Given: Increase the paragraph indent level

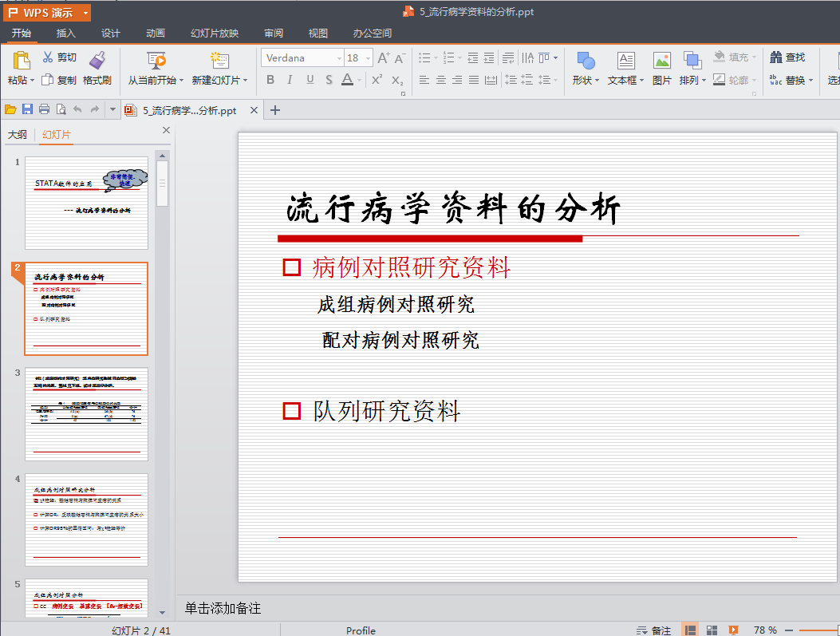Looking at the screenshot, I should [488, 58].
